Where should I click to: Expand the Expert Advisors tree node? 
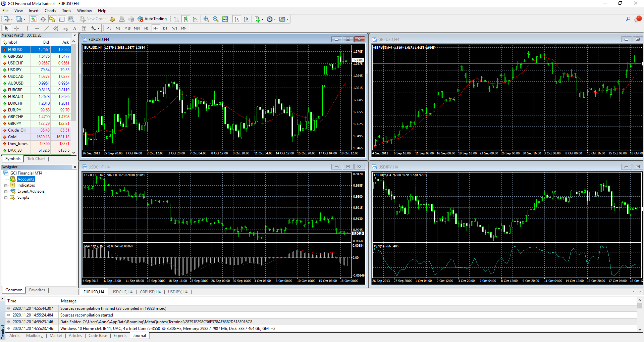tap(6, 192)
